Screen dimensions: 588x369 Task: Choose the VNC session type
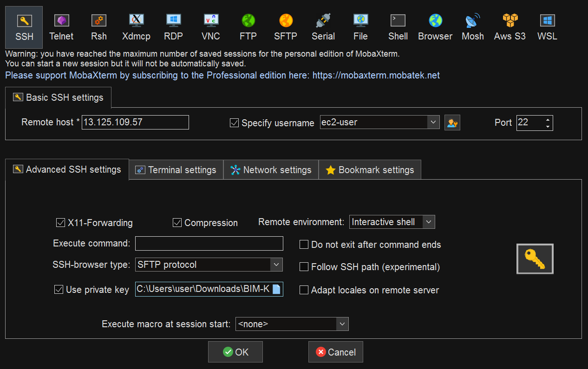[211, 27]
